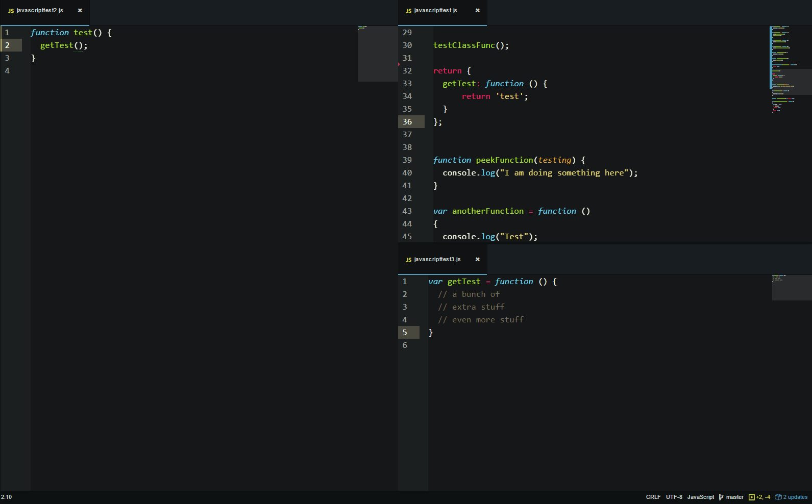Viewport: 812px width, 504px height.
Task: Close the javascripttest2.js tab
Action: tap(80, 10)
